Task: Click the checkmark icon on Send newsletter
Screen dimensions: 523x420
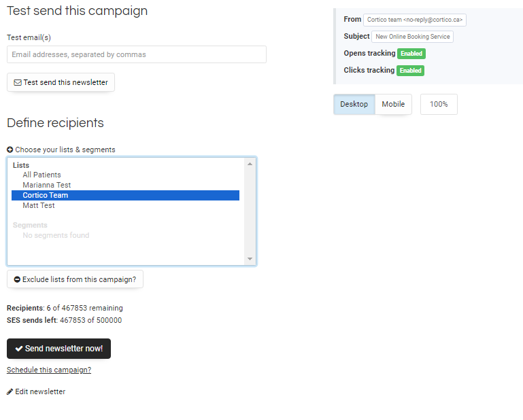Action: pos(19,349)
